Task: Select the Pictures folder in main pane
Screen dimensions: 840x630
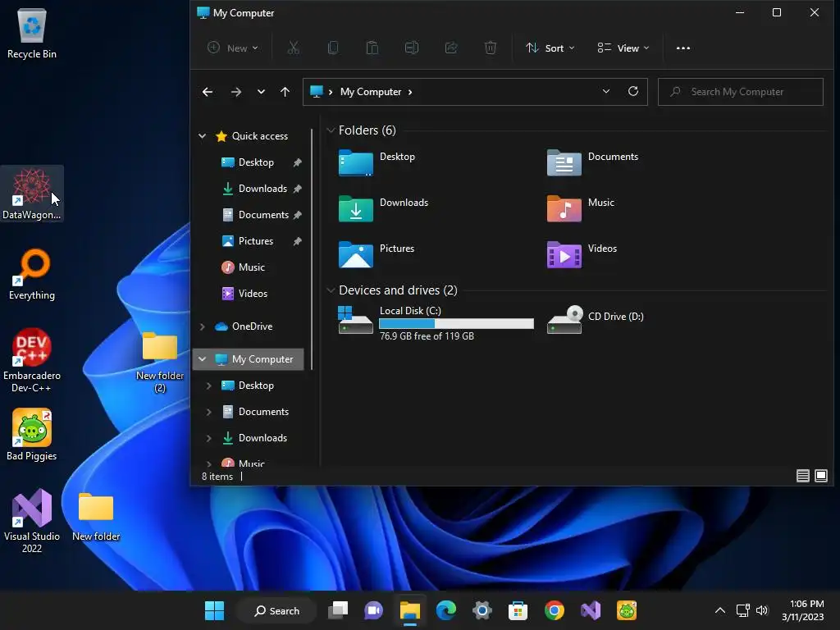Action: (377, 255)
